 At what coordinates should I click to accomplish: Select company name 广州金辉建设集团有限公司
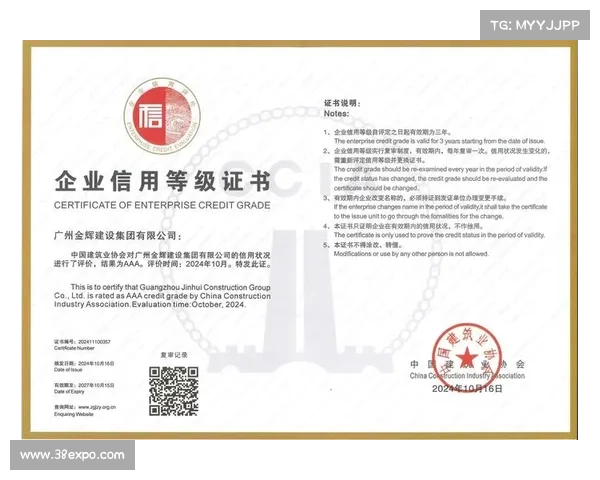point(115,235)
